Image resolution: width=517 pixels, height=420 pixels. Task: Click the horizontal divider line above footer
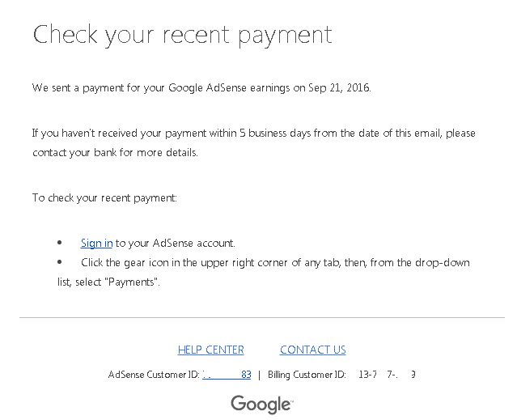click(262, 317)
